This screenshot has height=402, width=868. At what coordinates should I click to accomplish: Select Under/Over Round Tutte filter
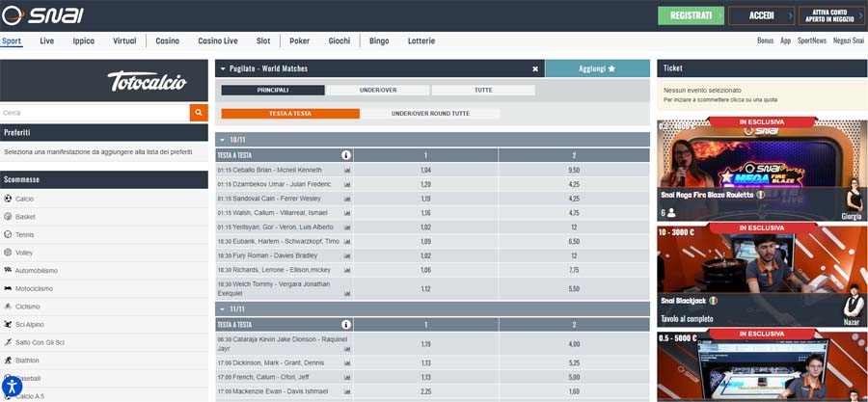(430, 114)
